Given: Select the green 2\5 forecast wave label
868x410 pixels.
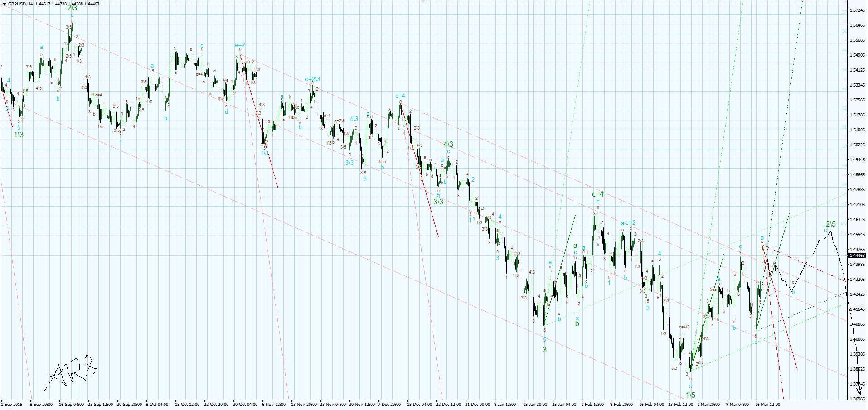Looking at the screenshot, I should click(831, 224).
